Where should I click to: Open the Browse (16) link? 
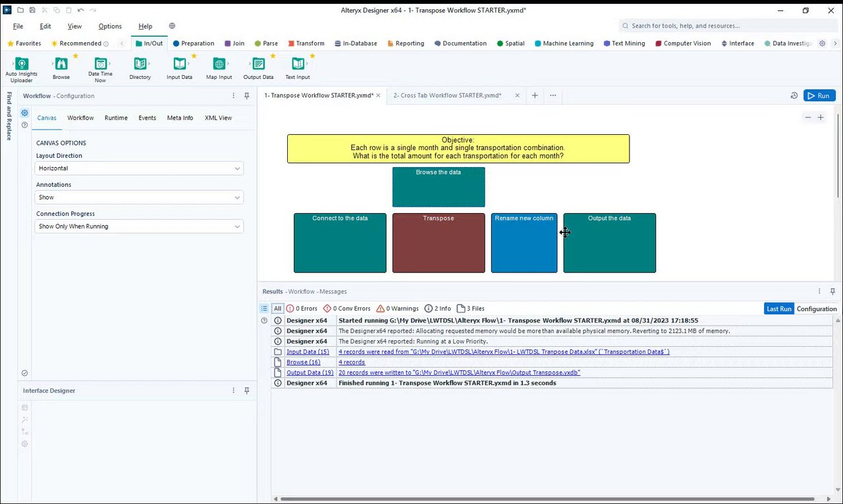click(x=304, y=363)
